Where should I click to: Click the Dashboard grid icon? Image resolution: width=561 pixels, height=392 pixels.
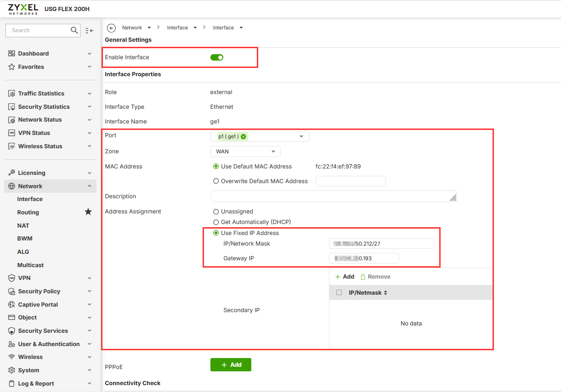point(12,54)
